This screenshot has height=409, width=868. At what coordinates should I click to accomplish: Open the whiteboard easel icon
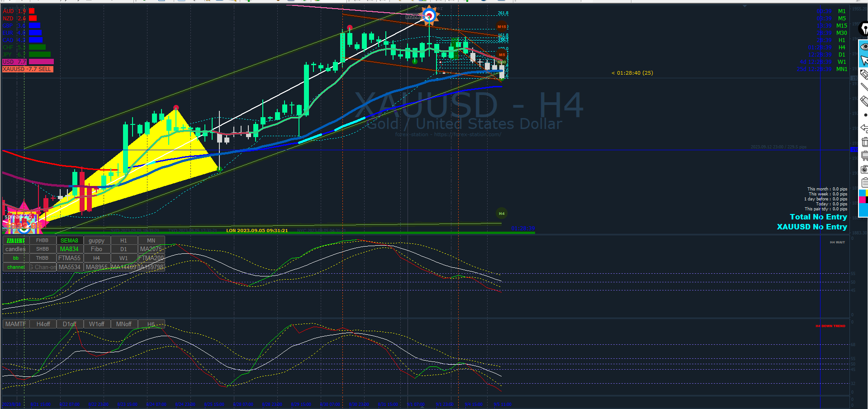tap(864, 156)
